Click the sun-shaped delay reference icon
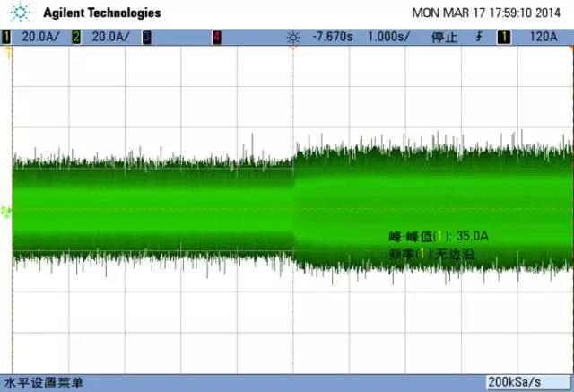Viewport: 574px width, 392px height. [291, 38]
